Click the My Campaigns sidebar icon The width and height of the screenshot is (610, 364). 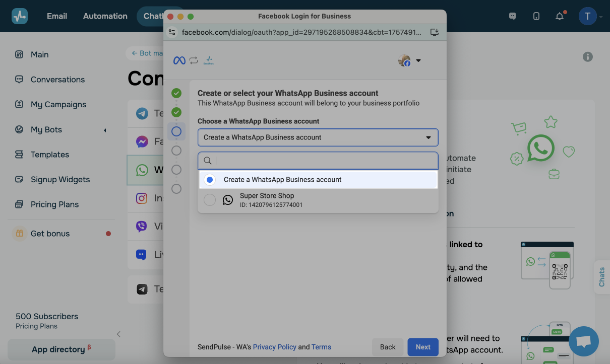(x=19, y=104)
